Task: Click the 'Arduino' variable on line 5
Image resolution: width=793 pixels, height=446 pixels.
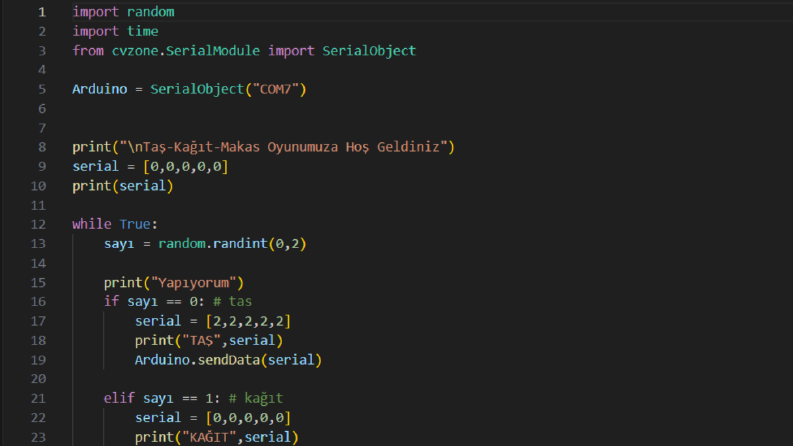Action: point(100,90)
